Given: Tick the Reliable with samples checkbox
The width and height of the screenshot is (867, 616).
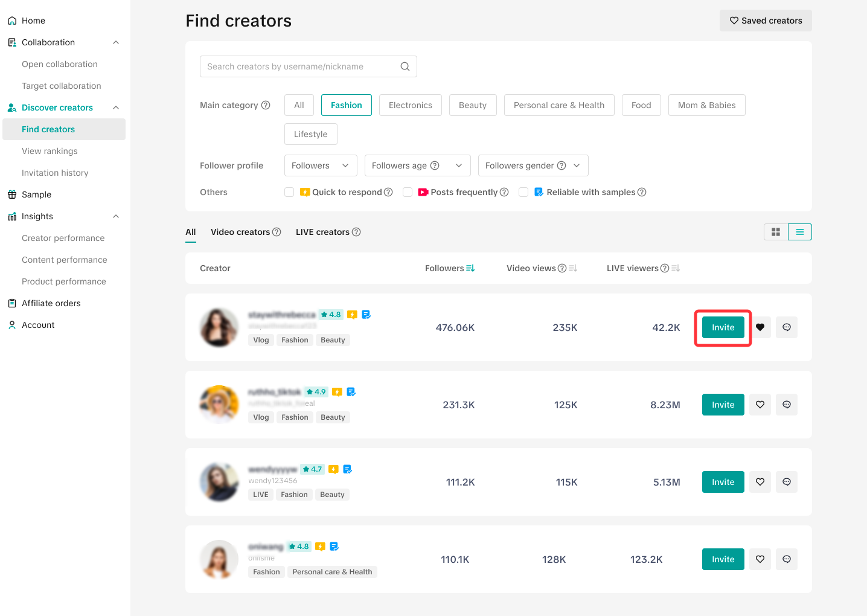Looking at the screenshot, I should (x=523, y=192).
